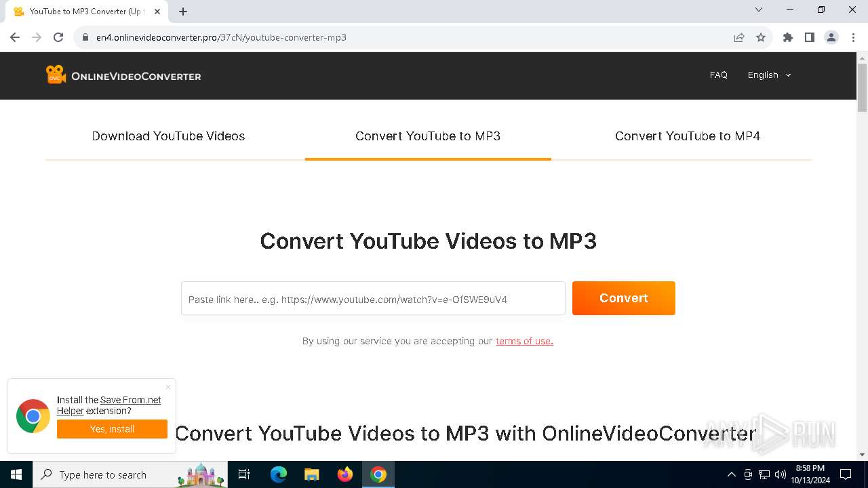
Task: Open the Extensions puzzle icon
Action: tap(788, 37)
